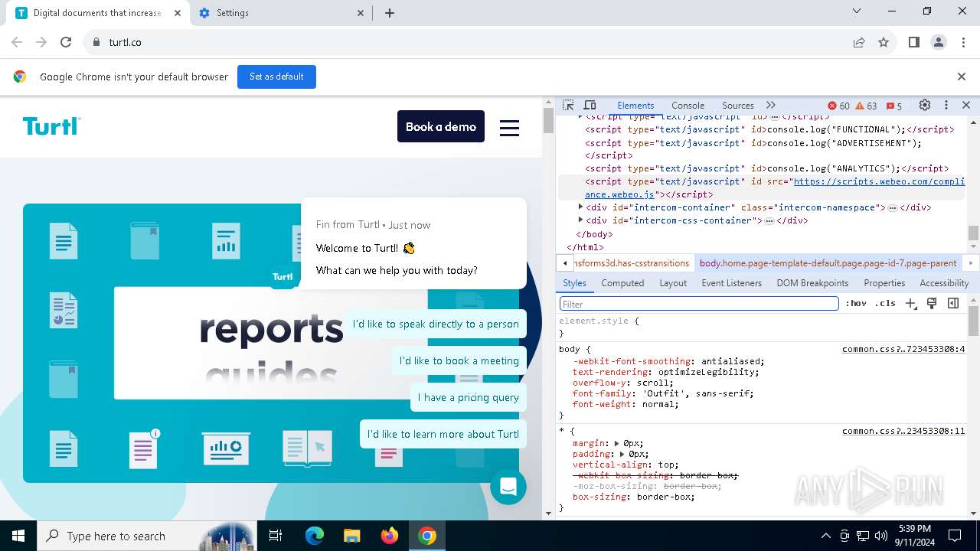Image resolution: width=980 pixels, height=551 pixels.
Task: Click the Turtl logo
Action: 51,126
